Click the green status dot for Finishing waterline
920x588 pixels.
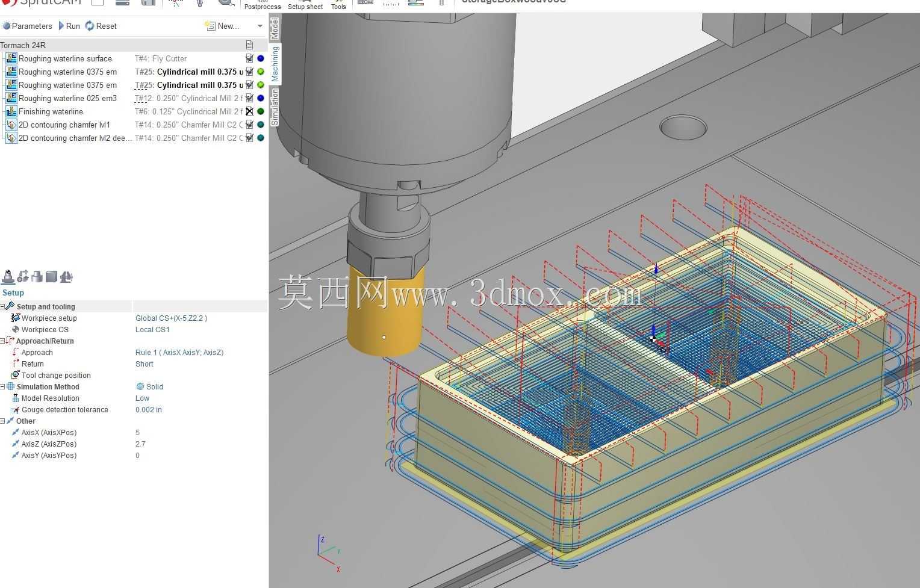(x=261, y=111)
